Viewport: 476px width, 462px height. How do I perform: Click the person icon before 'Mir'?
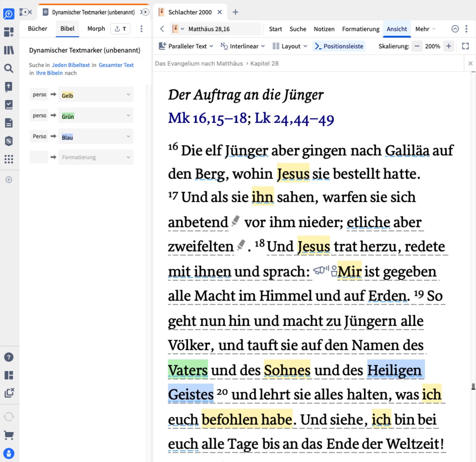tap(334, 271)
